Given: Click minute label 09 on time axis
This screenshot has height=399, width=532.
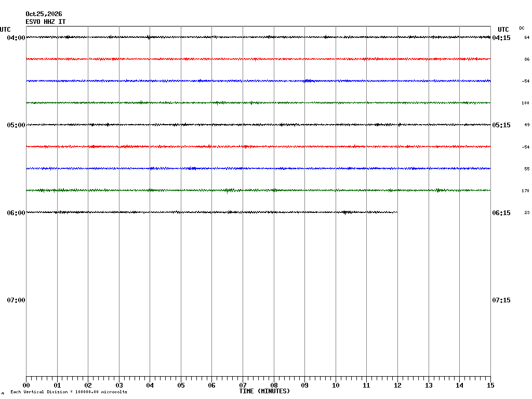Looking at the screenshot, I should (304, 385).
